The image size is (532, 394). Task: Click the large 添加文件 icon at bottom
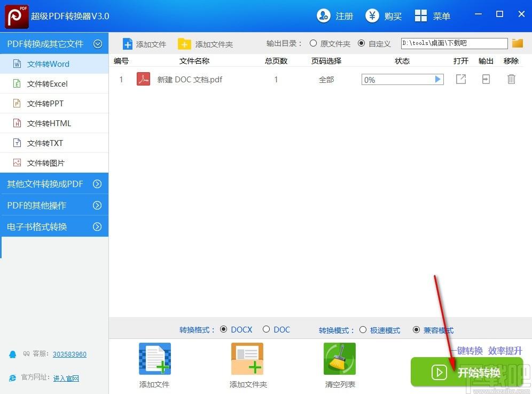pos(155,359)
